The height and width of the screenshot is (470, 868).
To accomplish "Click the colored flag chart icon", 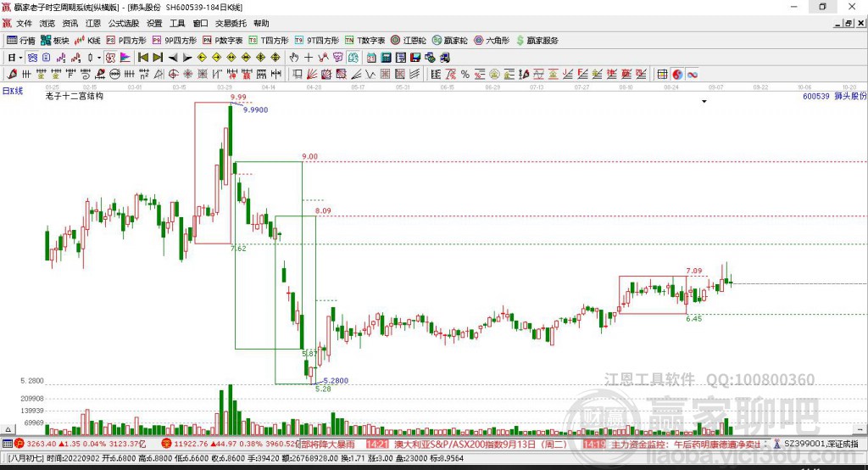I will (125, 58).
